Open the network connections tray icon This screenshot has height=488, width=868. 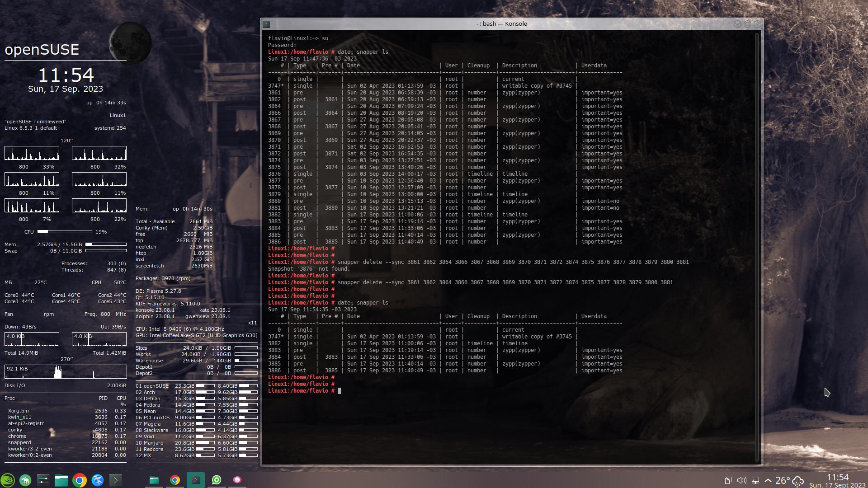[755, 480]
